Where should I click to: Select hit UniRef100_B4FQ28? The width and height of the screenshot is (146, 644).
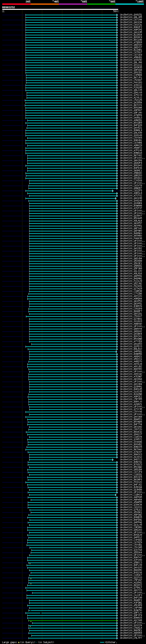tap(131, 125)
